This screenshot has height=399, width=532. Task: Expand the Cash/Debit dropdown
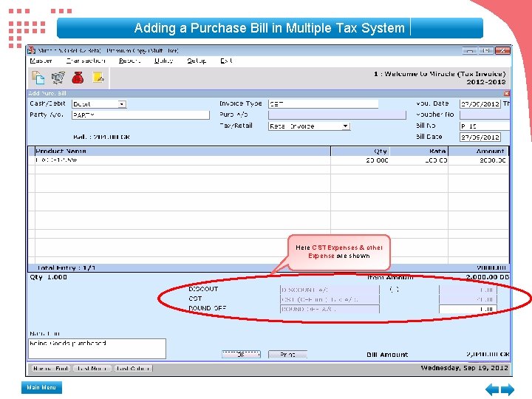(x=122, y=104)
